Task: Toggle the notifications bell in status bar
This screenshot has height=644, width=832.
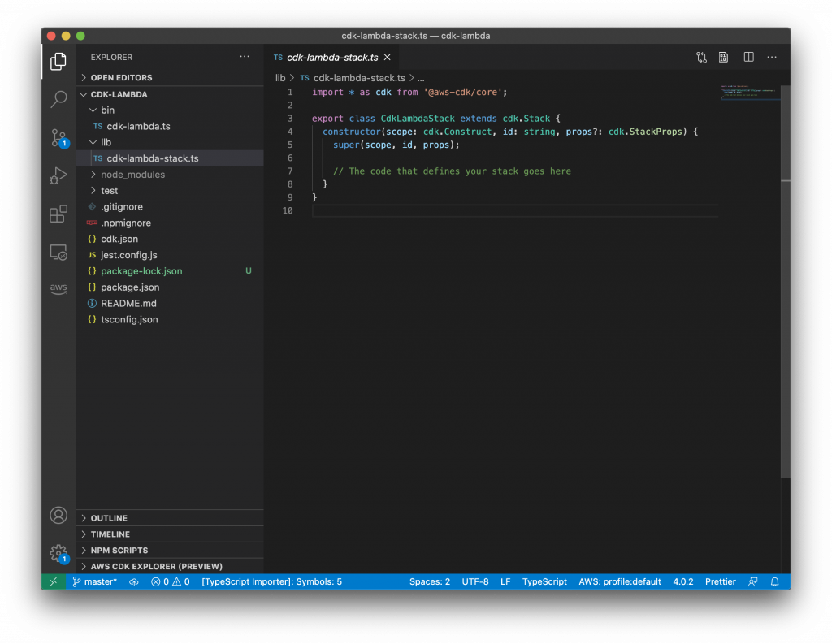Action: tap(774, 581)
